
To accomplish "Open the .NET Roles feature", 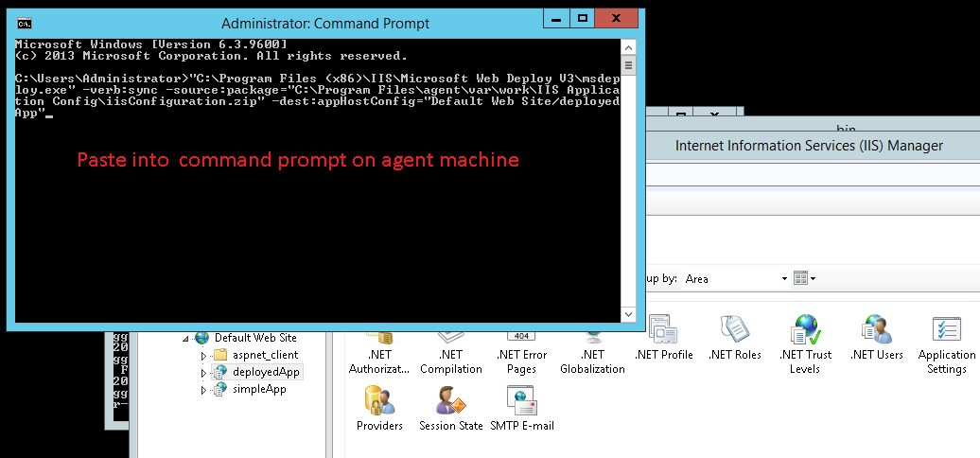I will pos(734,332).
